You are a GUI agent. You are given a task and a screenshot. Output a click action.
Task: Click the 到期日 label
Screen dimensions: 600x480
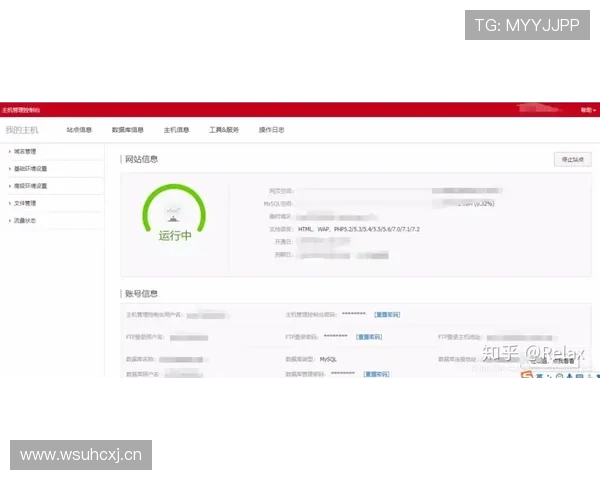284,255
